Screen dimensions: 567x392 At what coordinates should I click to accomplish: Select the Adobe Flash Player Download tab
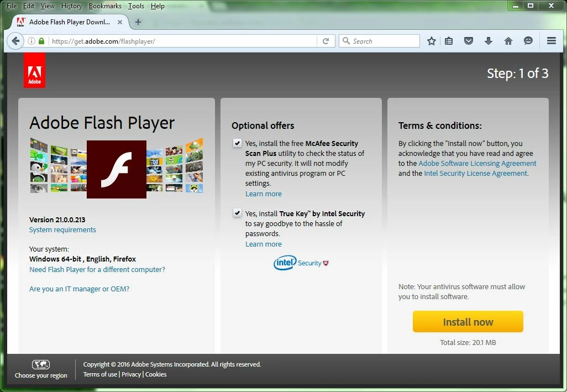pos(70,22)
